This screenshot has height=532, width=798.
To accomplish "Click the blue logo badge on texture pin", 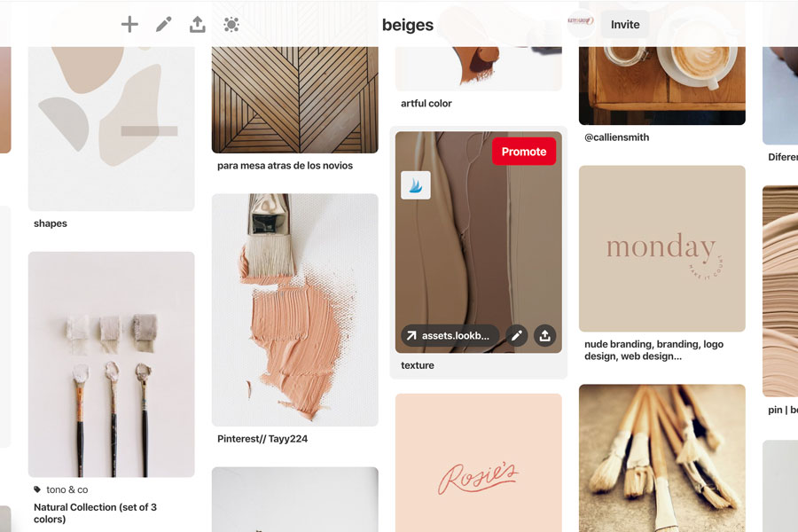I will click(x=416, y=184).
